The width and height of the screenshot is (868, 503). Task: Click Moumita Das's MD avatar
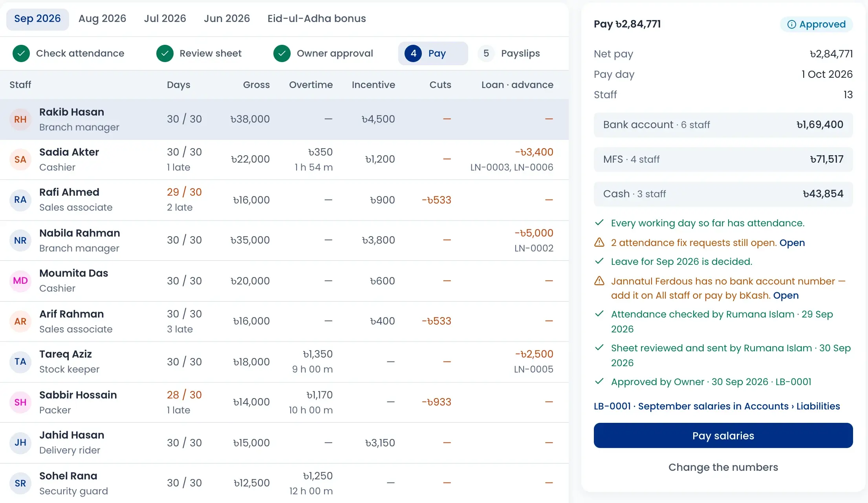point(20,281)
